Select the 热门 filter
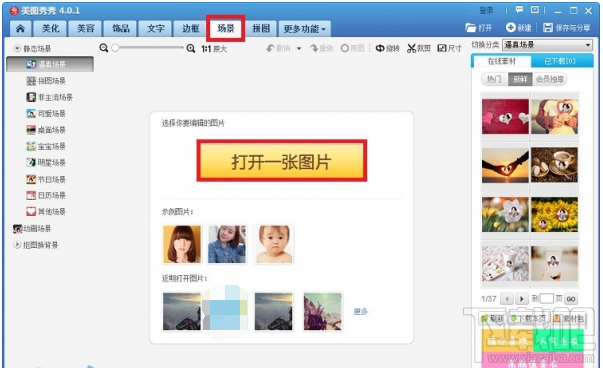The image size is (603, 368). [495, 79]
